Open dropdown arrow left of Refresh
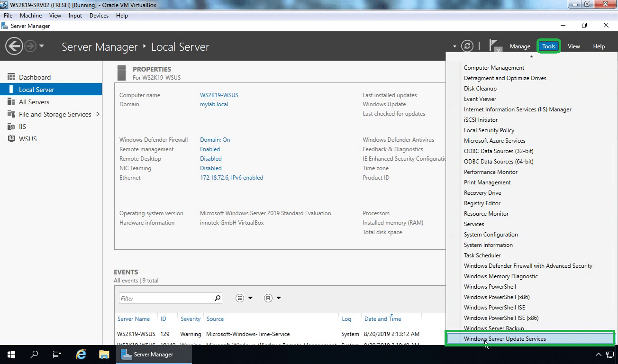This screenshot has width=618, height=364. [454, 46]
